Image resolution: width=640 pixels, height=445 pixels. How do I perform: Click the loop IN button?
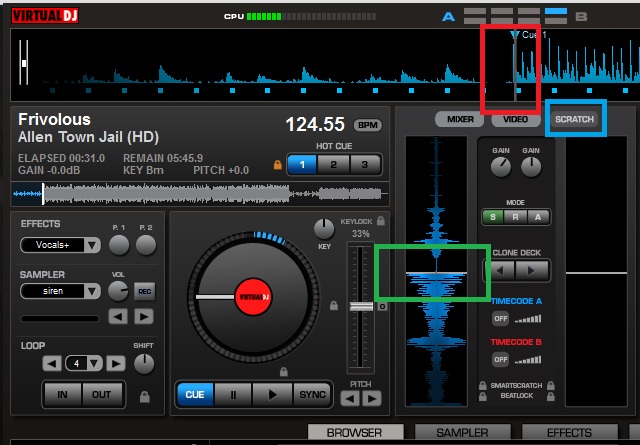62,393
